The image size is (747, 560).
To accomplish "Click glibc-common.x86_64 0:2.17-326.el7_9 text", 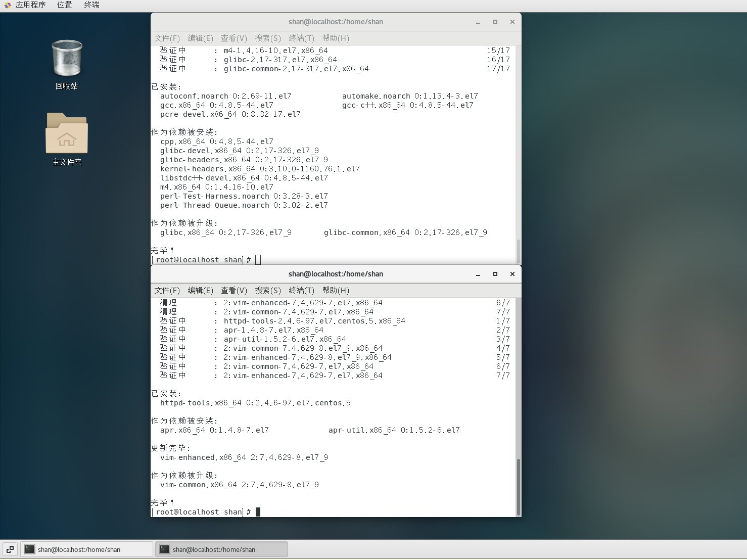I will coord(405,232).
